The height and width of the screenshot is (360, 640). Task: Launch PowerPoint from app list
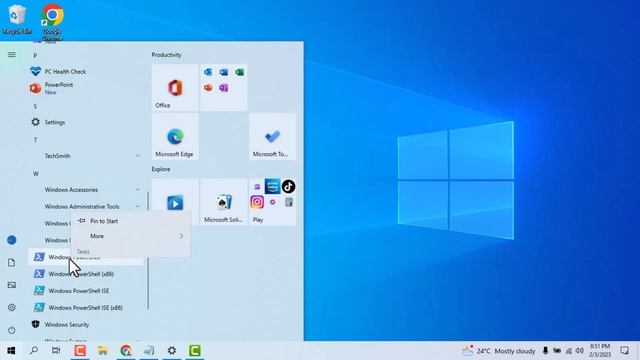[x=86, y=88]
